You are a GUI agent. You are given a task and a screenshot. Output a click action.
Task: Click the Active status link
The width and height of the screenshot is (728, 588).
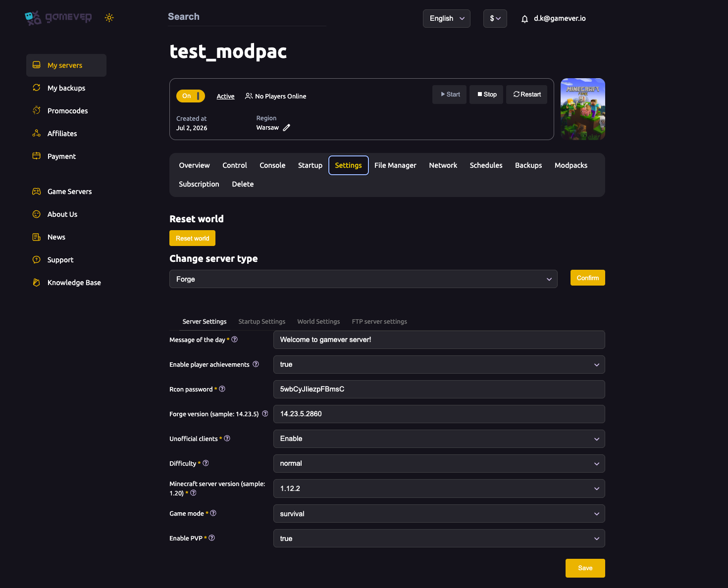point(226,97)
